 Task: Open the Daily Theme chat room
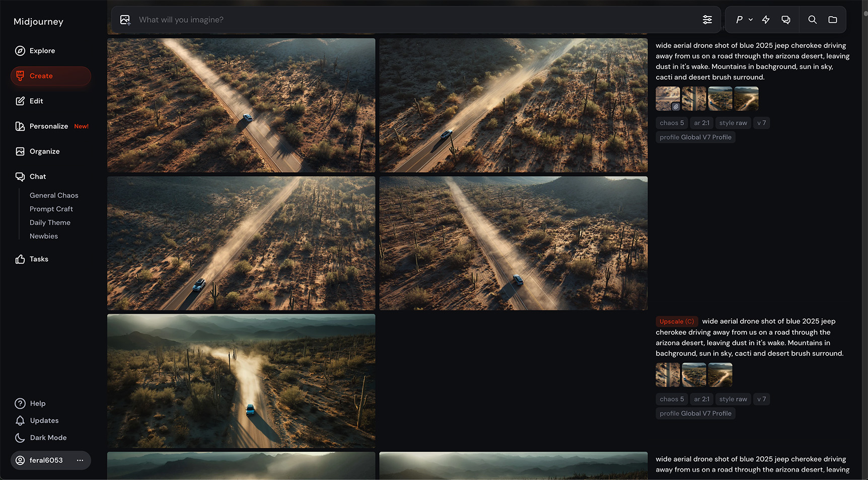click(50, 222)
